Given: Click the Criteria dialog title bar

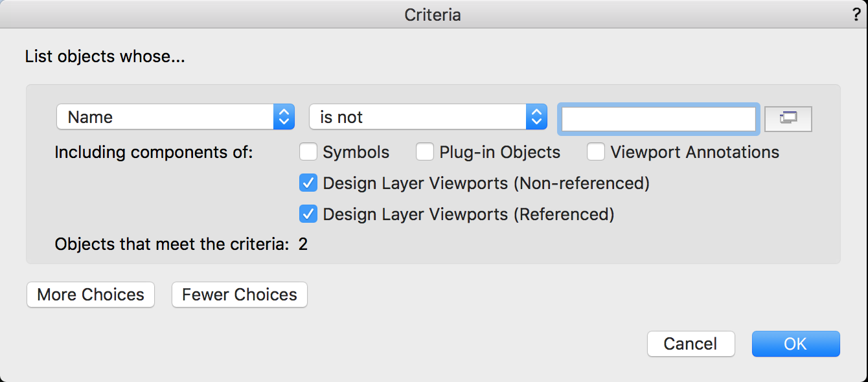Looking at the screenshot, I should coord(433,15).
